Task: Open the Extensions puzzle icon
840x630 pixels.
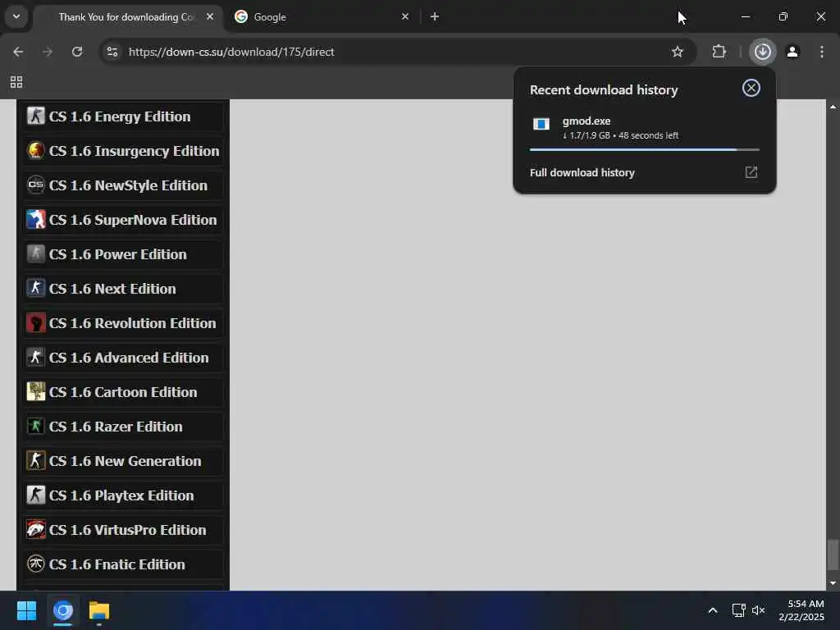Action: tap(719, 52)
